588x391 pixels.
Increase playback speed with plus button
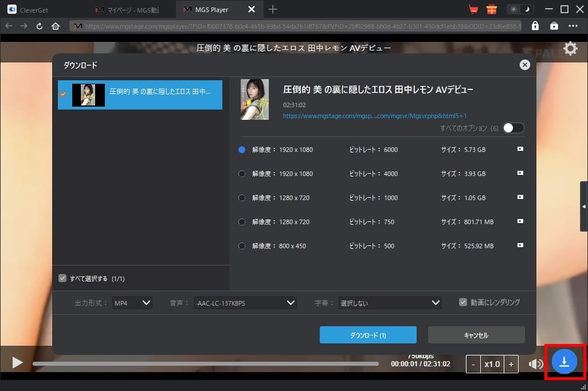pos(511,365)
